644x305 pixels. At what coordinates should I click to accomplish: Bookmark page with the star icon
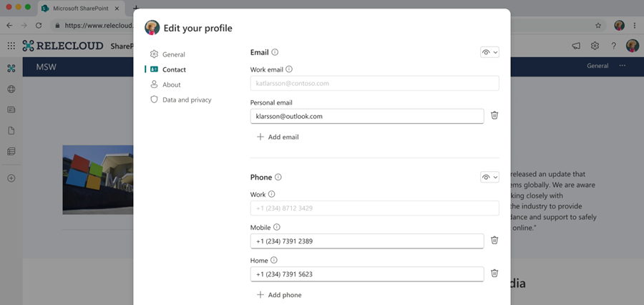coord(598,25)
